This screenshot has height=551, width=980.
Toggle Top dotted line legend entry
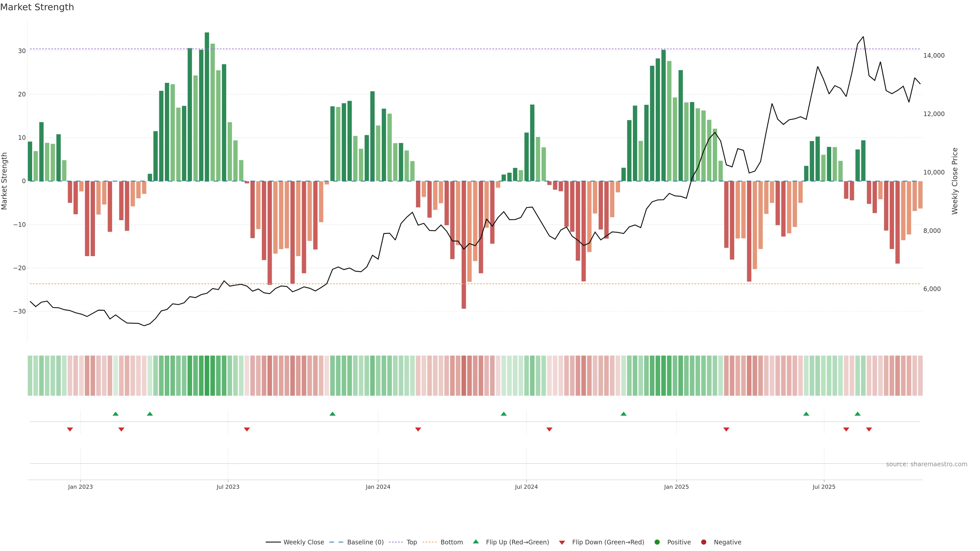click(411, 542)
